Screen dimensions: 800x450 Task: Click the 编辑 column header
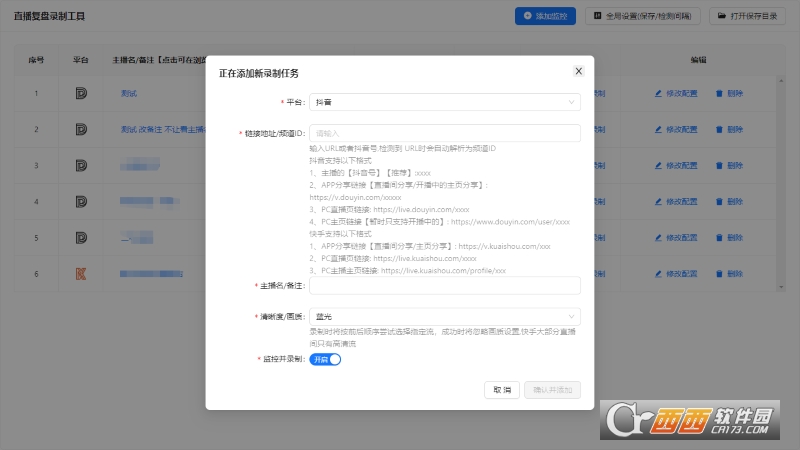[x=698, y=60]
